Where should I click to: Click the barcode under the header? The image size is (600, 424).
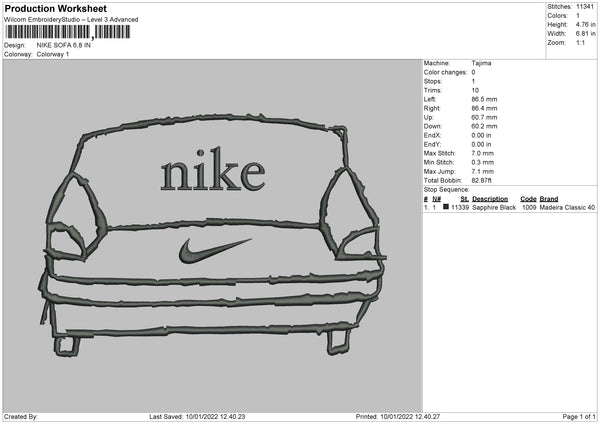pos(68,32)
